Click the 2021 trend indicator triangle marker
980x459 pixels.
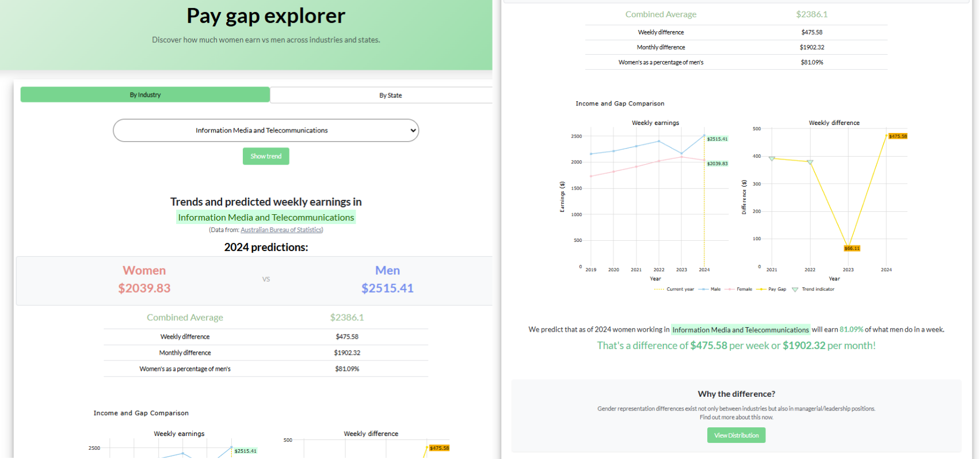772,158
